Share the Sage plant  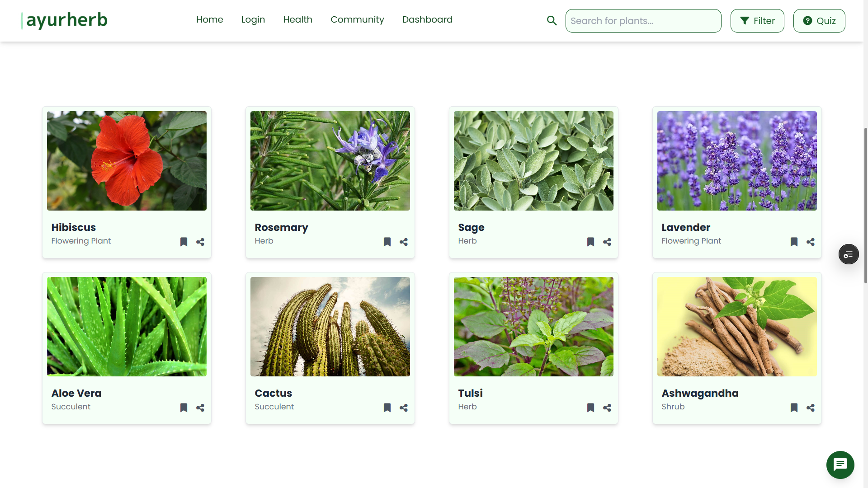pos(607,242)
